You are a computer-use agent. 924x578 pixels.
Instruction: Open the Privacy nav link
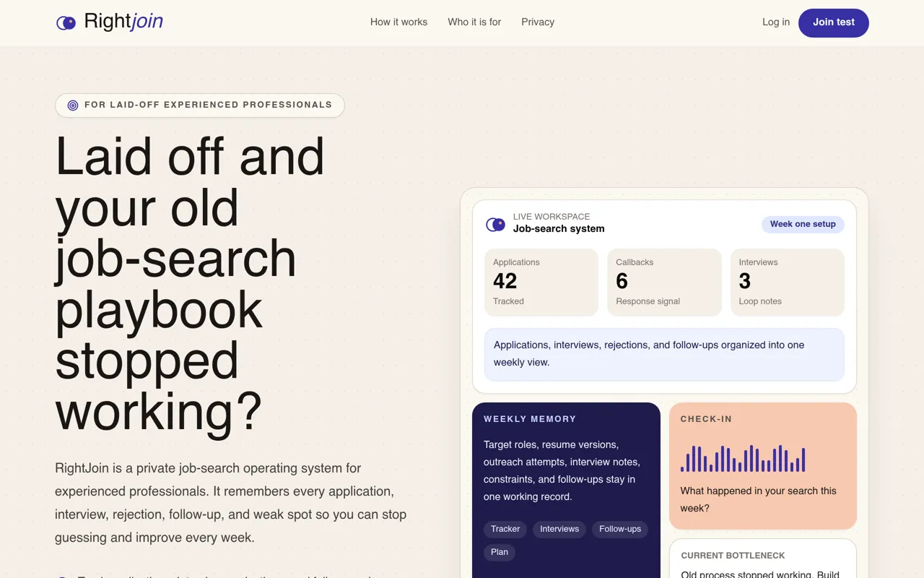[x=538, y=22]
